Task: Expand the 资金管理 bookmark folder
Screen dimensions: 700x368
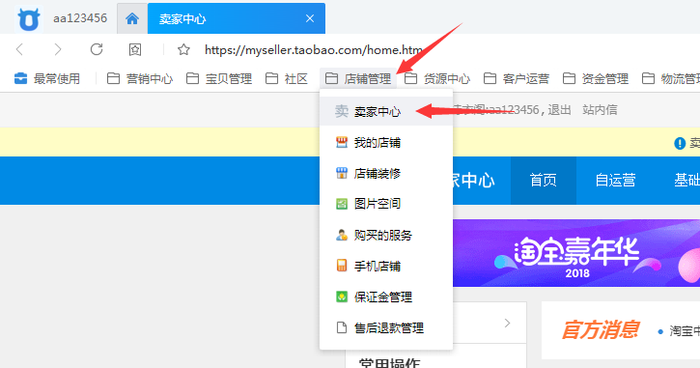Action: [596, 79]
